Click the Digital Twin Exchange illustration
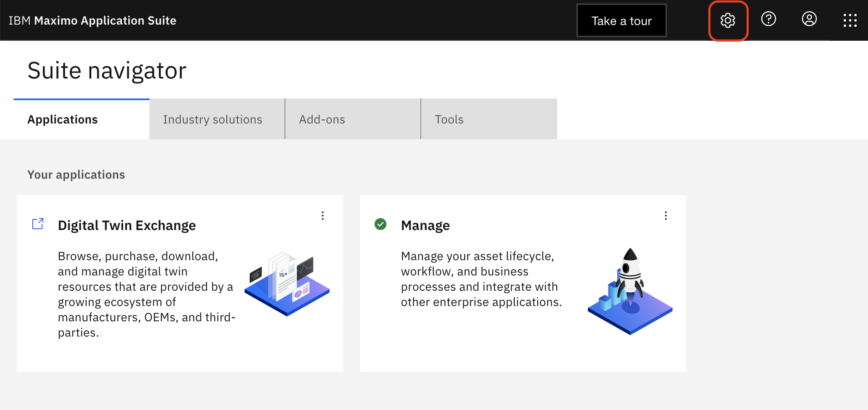Screen dimensions: 868x410 click(x=287, y=284)
